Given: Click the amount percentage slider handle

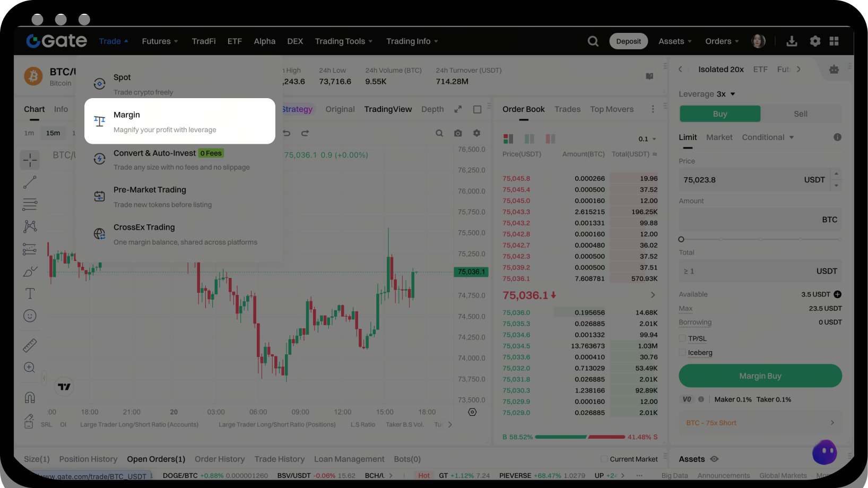Looking at the screenshot, I should click(x=681, y=239).
